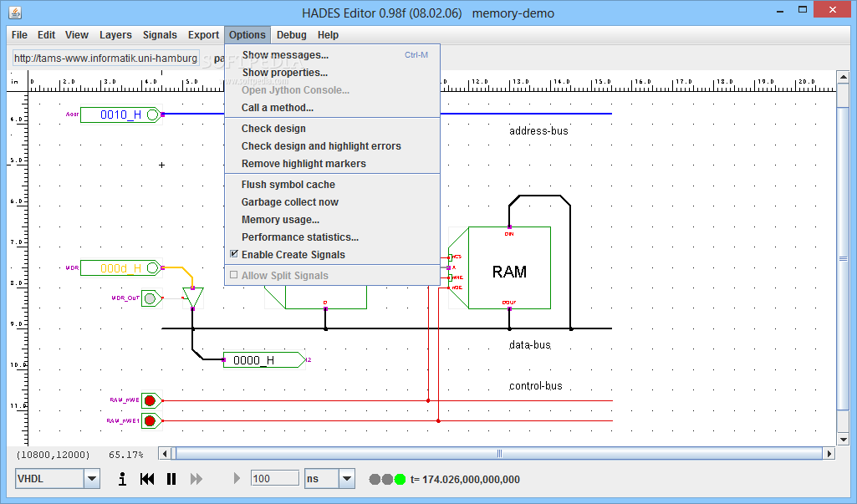Open the VHDL dropdown
This screenshot has width=857, height=504.
pos(92,479)
